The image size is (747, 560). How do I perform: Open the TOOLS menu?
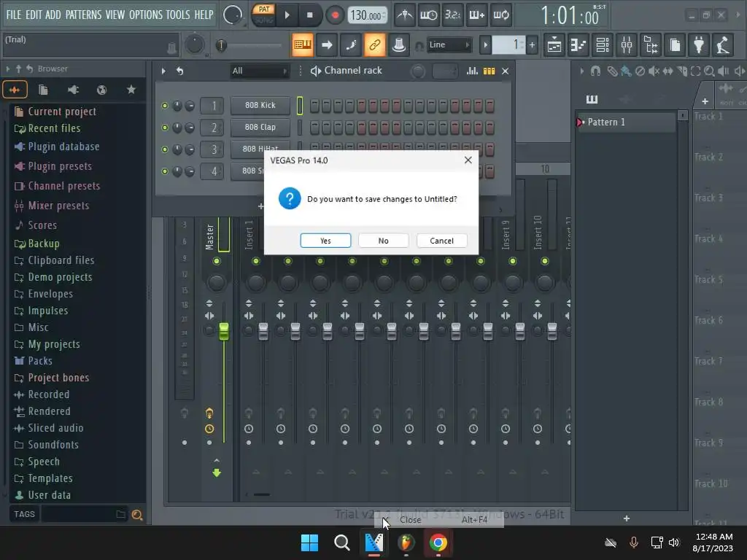tap(178, 15)
